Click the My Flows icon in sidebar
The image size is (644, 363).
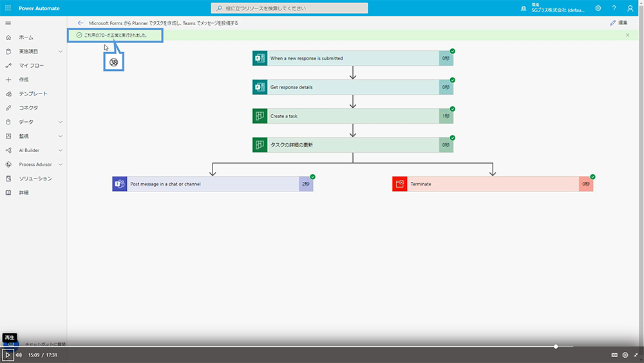8,66
